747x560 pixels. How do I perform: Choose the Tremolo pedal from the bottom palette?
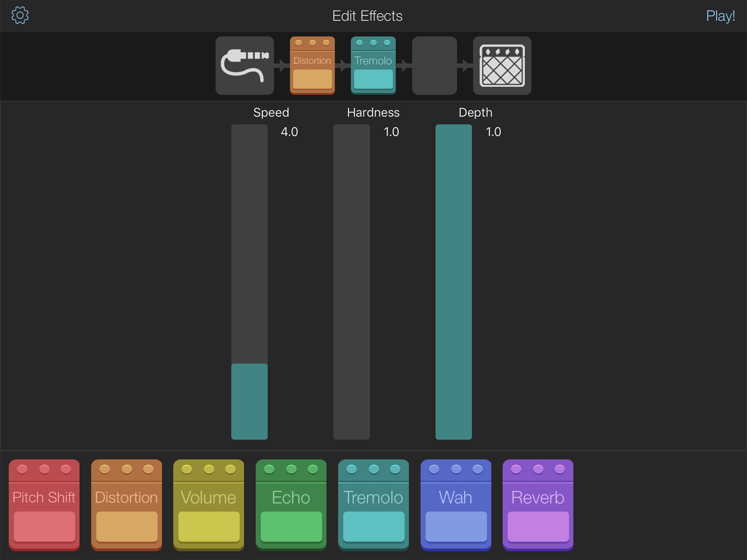(373, 504)
